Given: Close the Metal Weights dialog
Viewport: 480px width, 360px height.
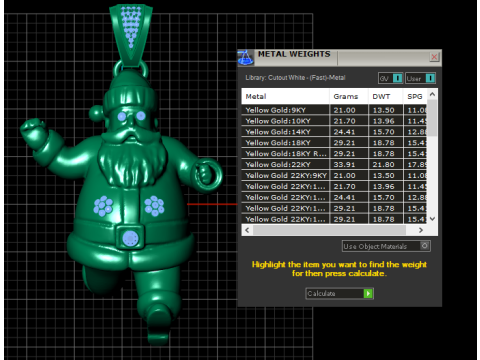Looking at the screenshot, I should [x=434, y=57].
